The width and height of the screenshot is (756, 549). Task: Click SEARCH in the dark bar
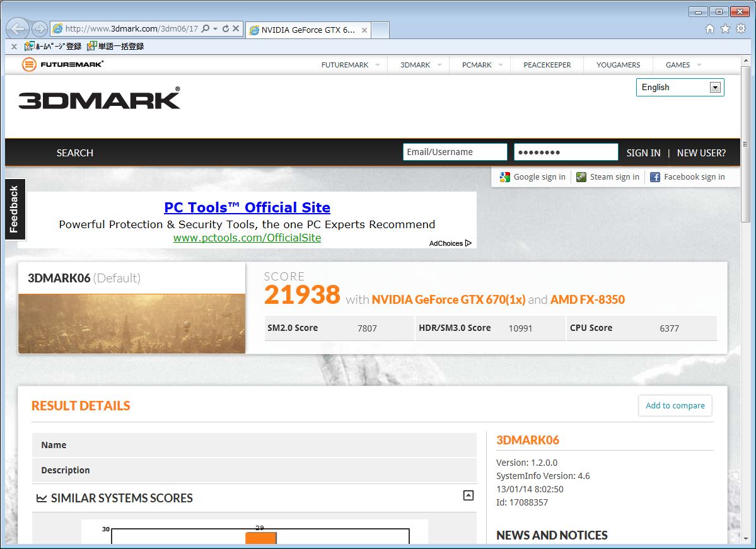click(x=75, y=153)
